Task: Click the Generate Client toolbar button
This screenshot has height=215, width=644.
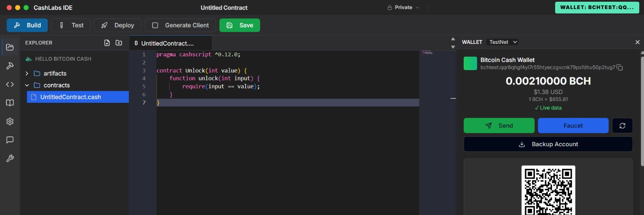Action: point(180,25)
